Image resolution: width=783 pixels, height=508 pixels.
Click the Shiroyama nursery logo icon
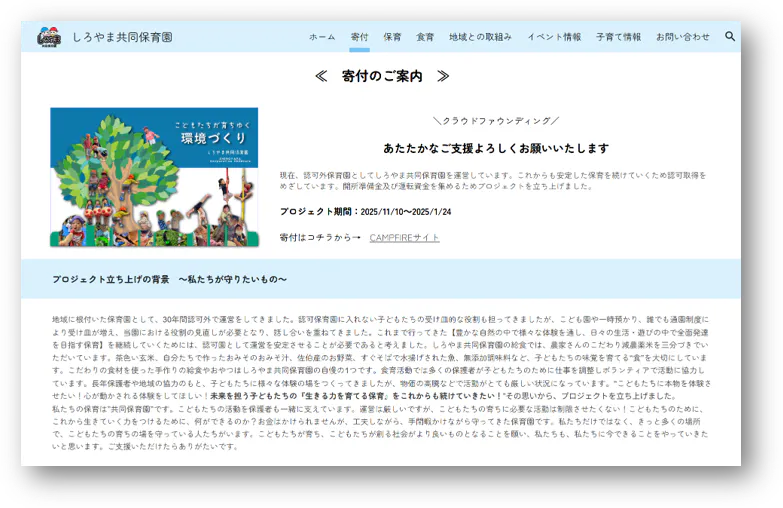pyautogui.click(x=48, y=37)
